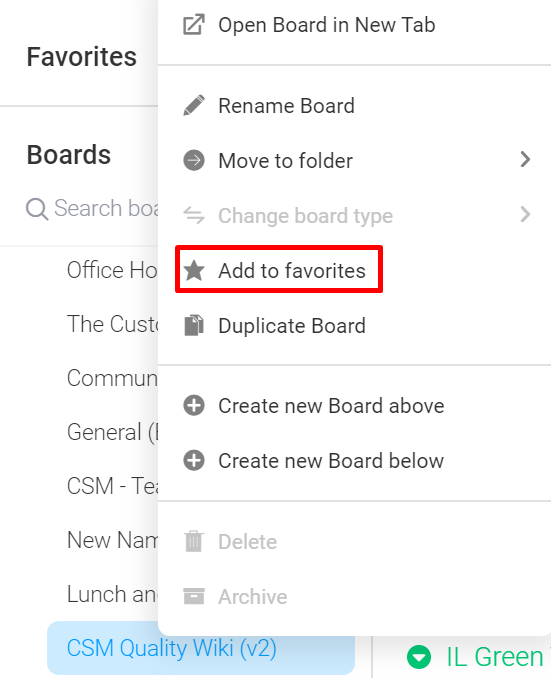
Task: Expand the Change board type submenu arrow
Action: click(x=525, y=214)
